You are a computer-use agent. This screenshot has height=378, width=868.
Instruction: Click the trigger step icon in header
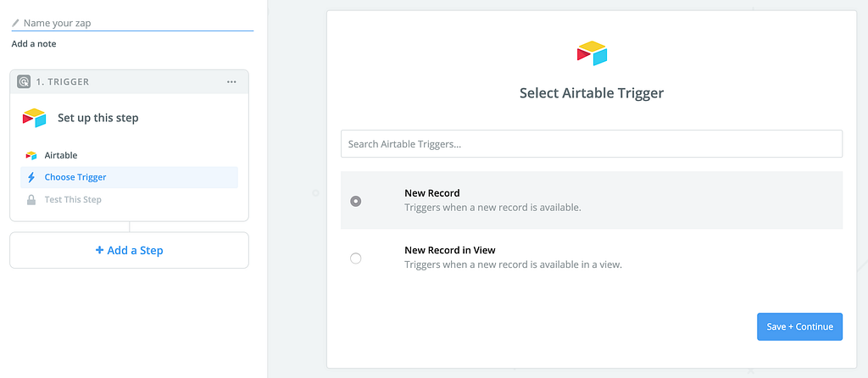(x=24, y=82)
